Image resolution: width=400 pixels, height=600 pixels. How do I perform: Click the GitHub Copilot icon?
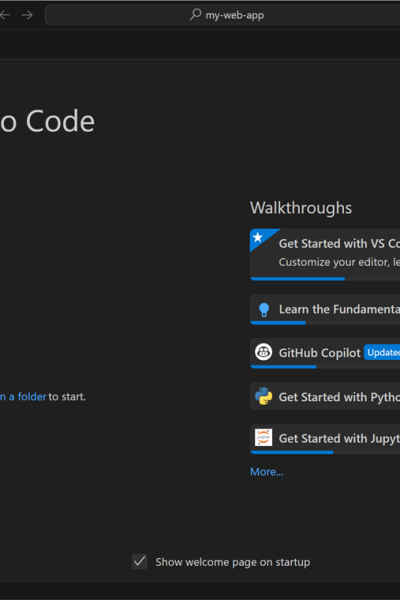tap(264, 352)
